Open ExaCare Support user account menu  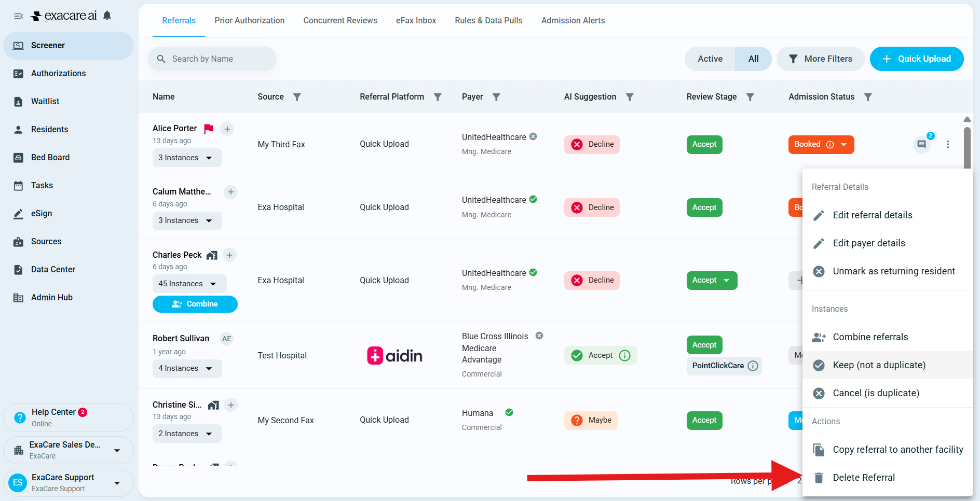(x=69, y=483)
